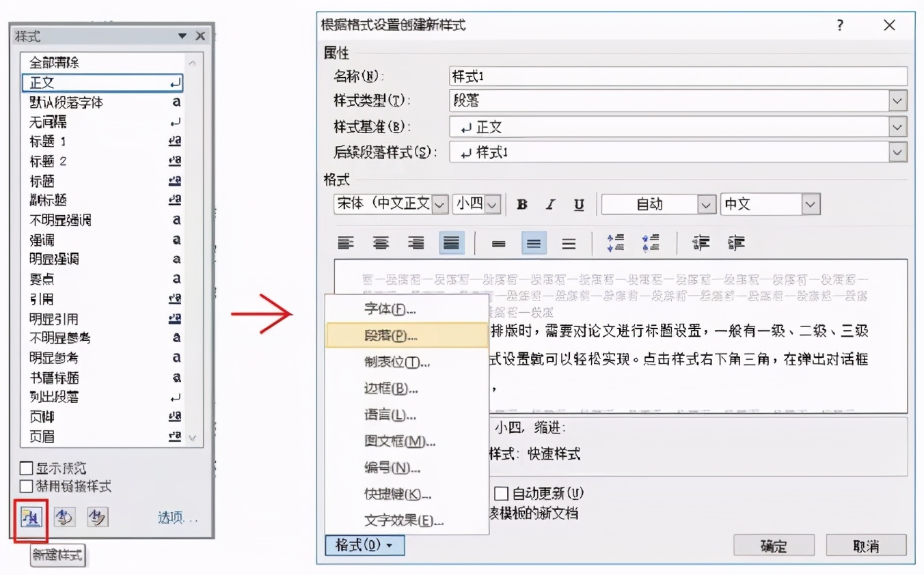Image resolution: width=924 pixels, height=575 pixels.
Task: Click the help question mark in the dialog title bar
Action: [840, 25]
